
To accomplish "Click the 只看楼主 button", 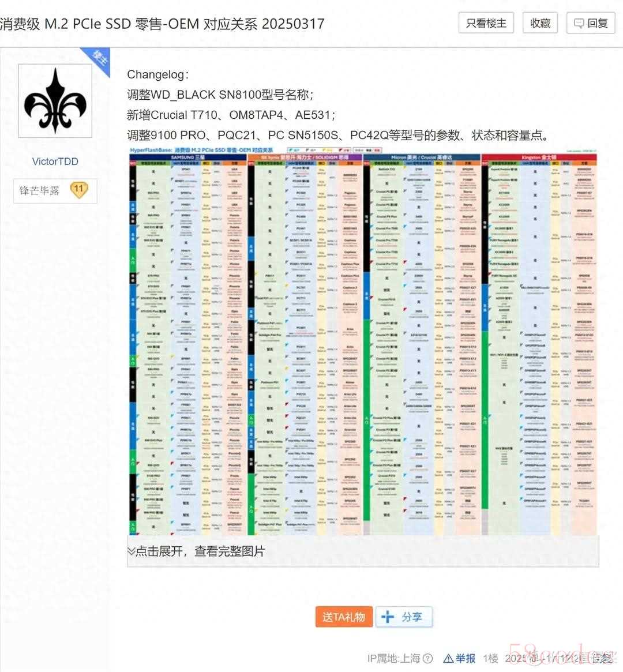I will (x=486, y=22).
